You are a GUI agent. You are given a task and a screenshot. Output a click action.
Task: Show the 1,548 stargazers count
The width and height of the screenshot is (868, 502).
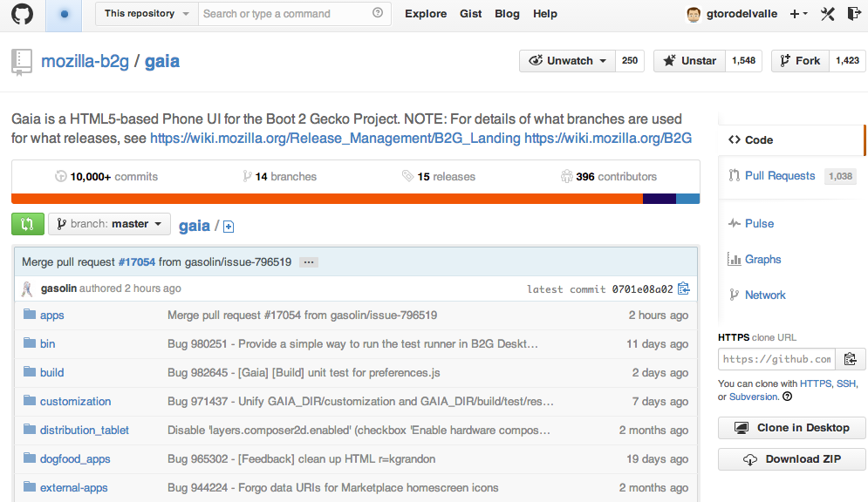click(743, 61)
